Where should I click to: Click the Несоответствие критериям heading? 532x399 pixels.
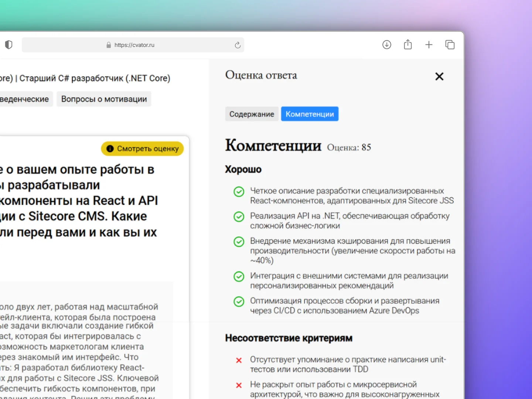coord(289,338)
